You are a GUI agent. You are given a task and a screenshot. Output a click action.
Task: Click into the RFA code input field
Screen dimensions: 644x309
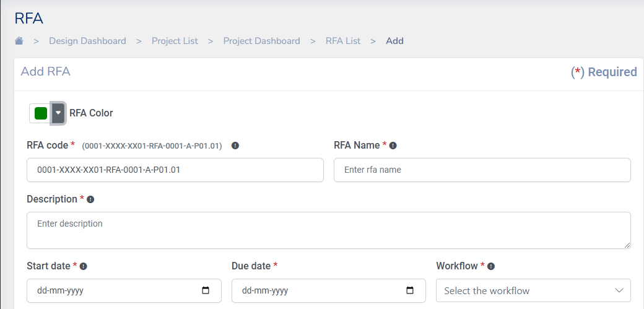click(x=175, y=170)
